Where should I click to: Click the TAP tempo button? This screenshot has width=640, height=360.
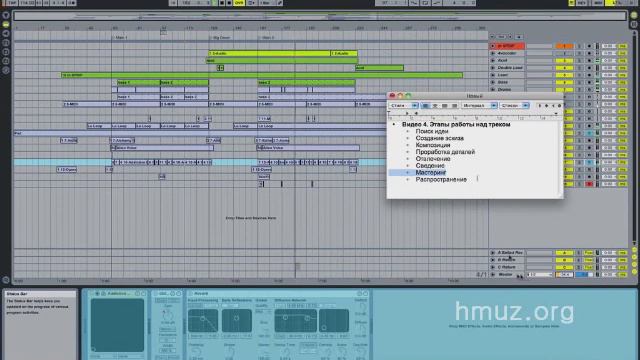point(12,2)
